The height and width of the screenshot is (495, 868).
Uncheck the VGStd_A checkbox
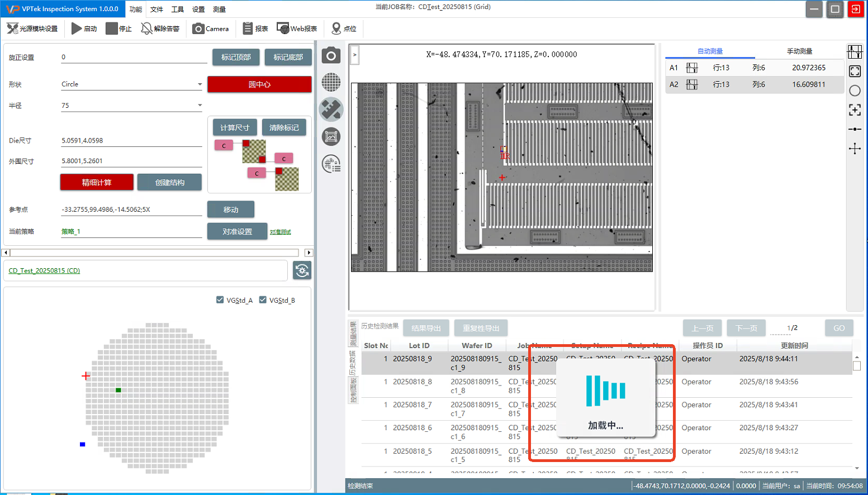tap(220, 300)
